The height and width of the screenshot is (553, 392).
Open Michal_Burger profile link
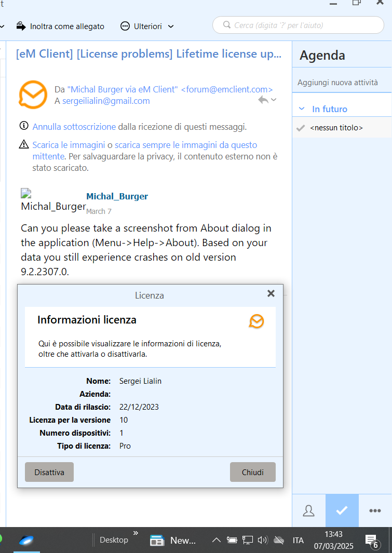pos(117,196)
